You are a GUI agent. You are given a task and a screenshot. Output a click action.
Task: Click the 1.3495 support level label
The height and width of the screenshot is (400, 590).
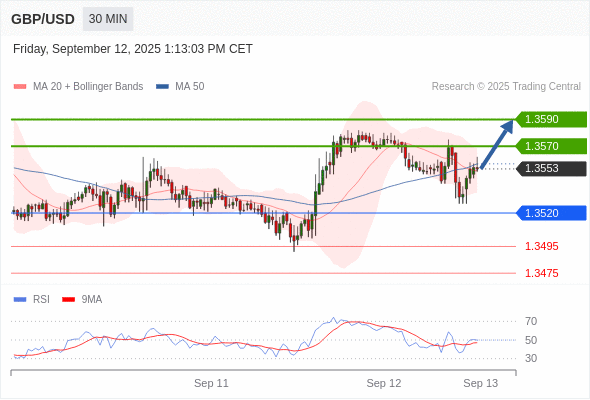(541, 246)
